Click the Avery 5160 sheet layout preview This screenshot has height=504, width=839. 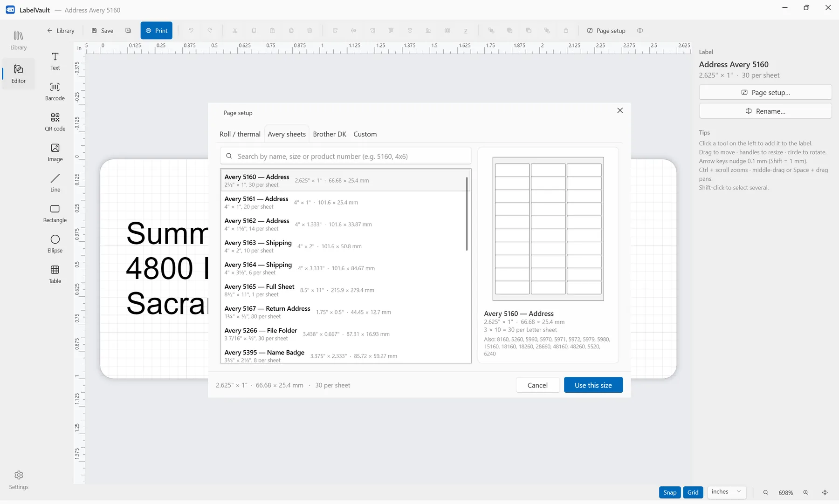click(548, 229)
